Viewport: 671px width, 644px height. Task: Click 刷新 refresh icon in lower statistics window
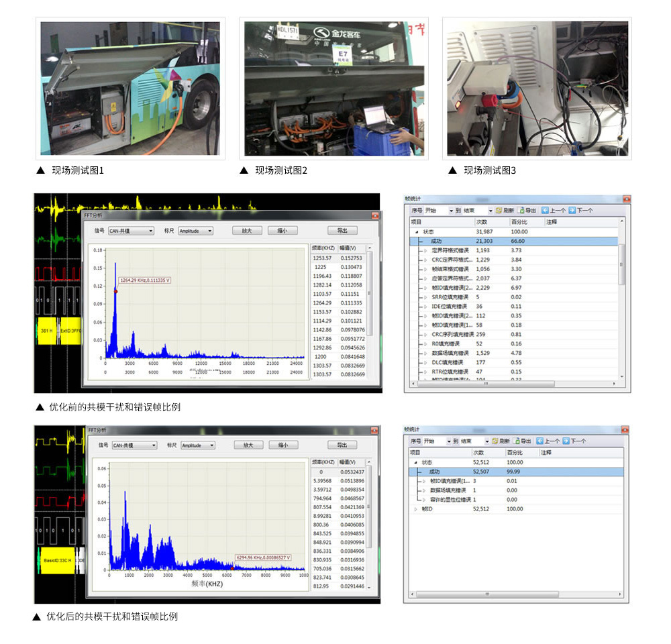[x=495, y=441]
